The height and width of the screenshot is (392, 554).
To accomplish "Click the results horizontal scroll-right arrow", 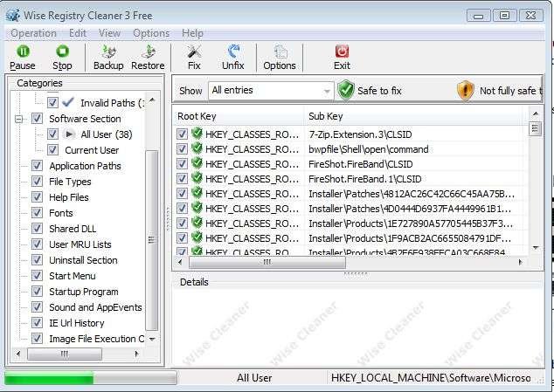I will click(x=521, y=262).
